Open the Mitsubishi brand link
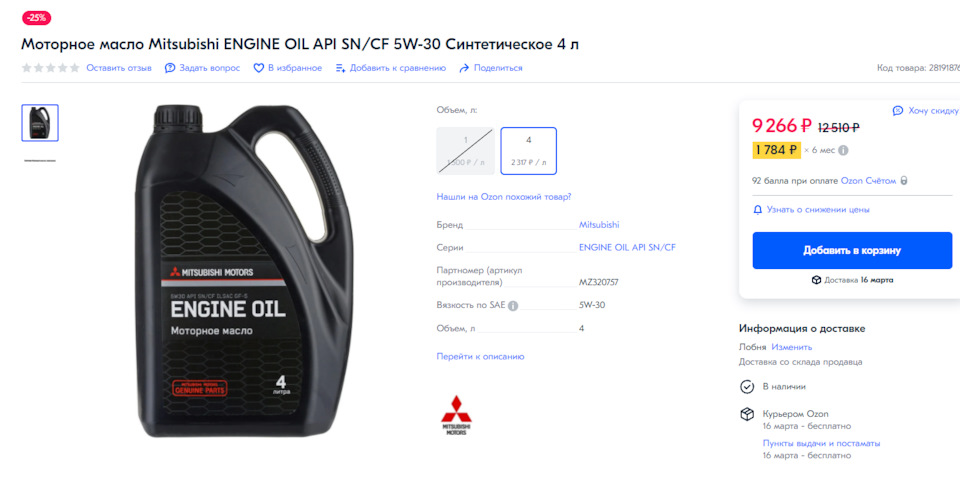This screenshot has height=485, width=960. (x=599, y=225)
